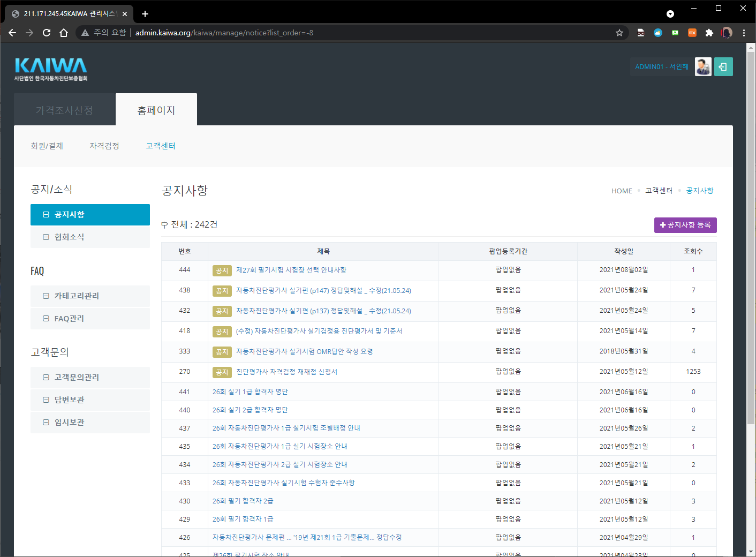Open 문제편 '19년 제21회 1급 기출문제 정답수정
The width and height of the screenshot is (756, 557).
(x=307, y=538)
